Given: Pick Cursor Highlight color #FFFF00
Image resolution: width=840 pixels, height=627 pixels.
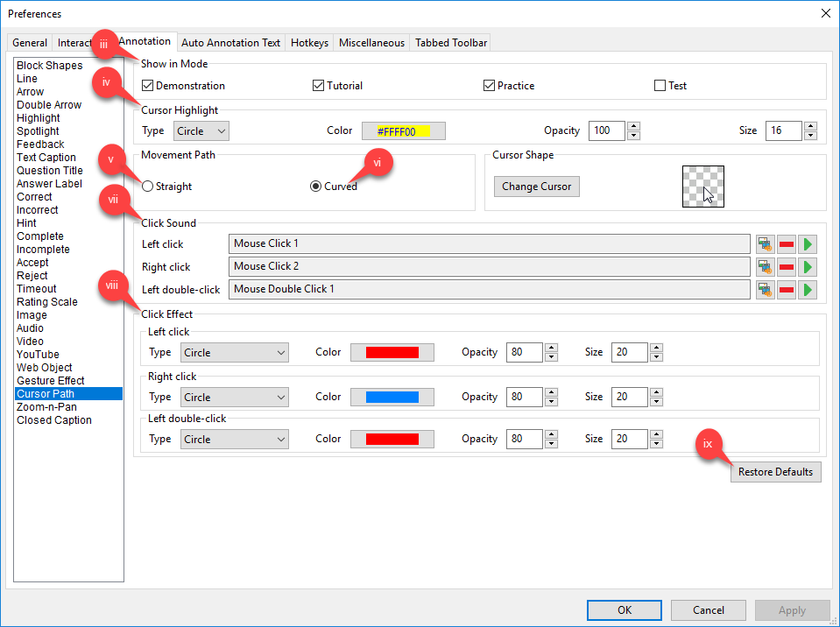Looking at the screenshot, I should tap(404, 131).
